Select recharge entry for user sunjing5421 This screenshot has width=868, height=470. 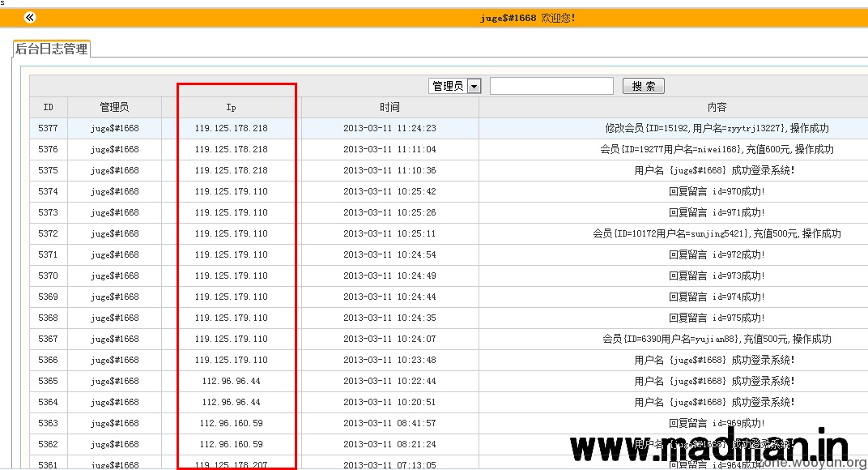tap(717, 233)
